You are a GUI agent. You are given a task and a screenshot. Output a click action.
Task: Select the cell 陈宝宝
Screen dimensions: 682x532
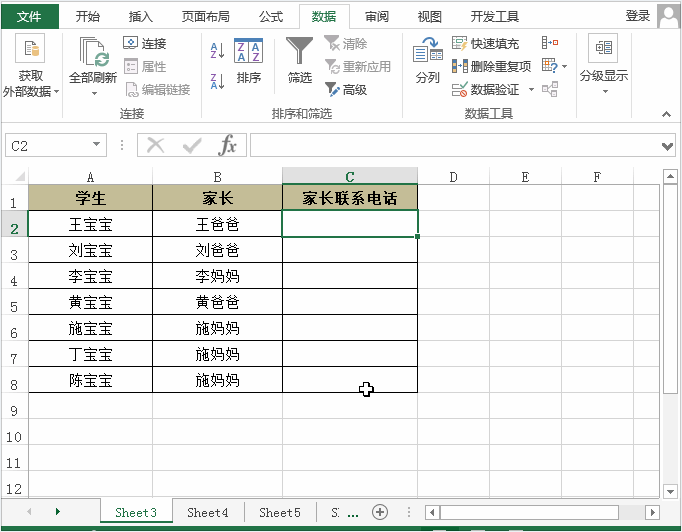[x=90, y=380]
